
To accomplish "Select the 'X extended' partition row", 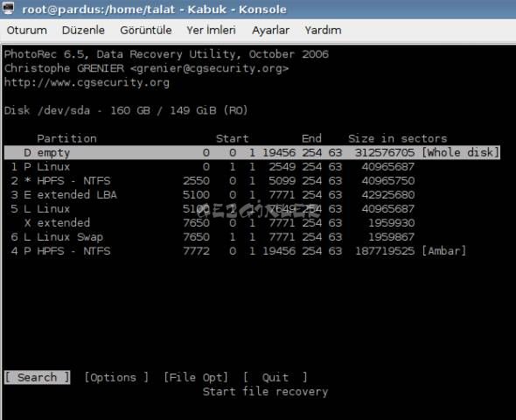I will pyautogui.click(x=220, y=223).
